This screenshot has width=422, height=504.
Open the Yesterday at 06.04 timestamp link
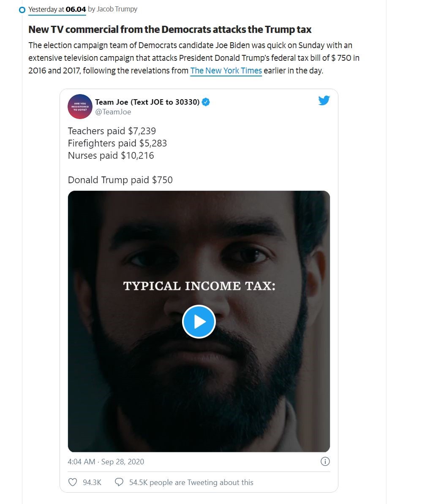pos(57,9)
